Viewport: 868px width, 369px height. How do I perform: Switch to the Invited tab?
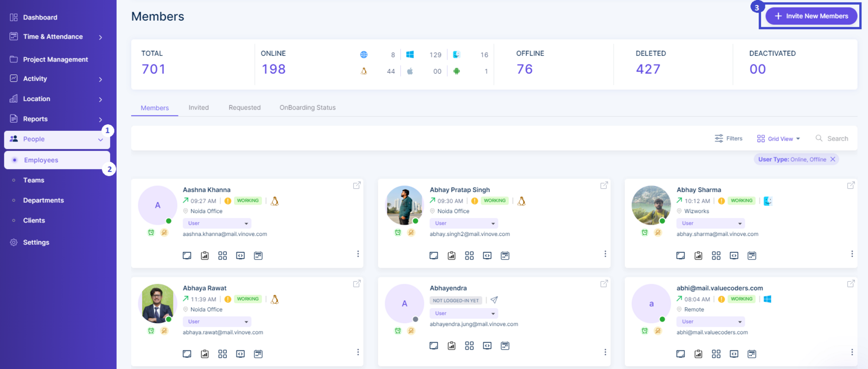coord(199,107)
